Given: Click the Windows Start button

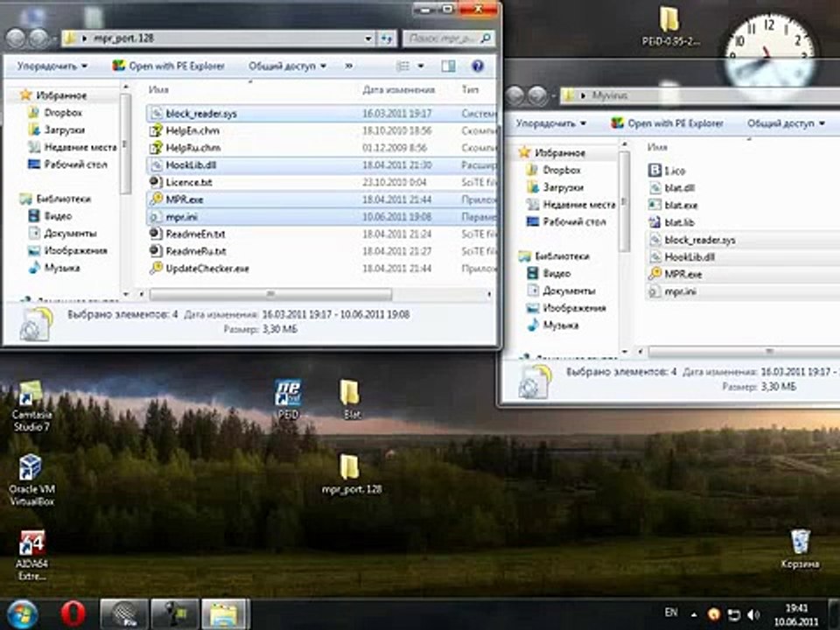Looking at the screenshot, I should click(x=23, y=614).
